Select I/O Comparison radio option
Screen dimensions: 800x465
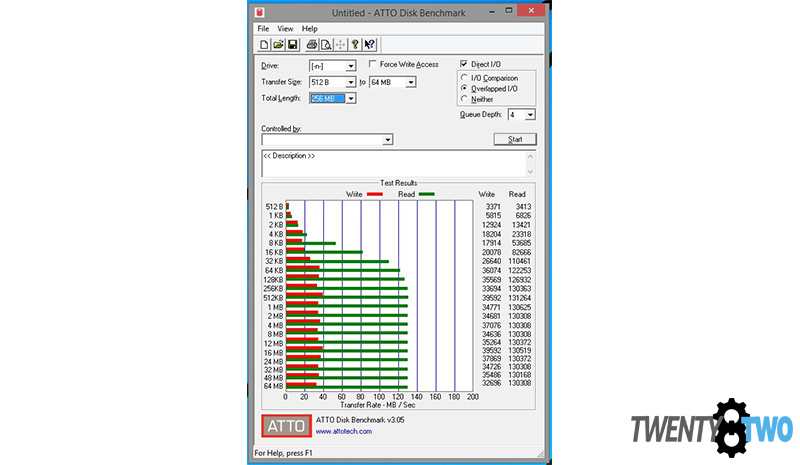point(464,78)
